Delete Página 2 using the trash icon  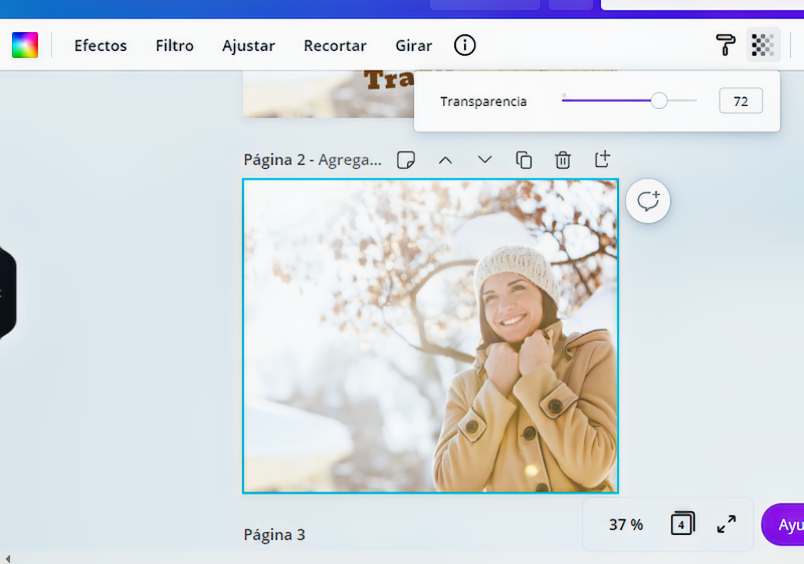[x=563, y=160]
